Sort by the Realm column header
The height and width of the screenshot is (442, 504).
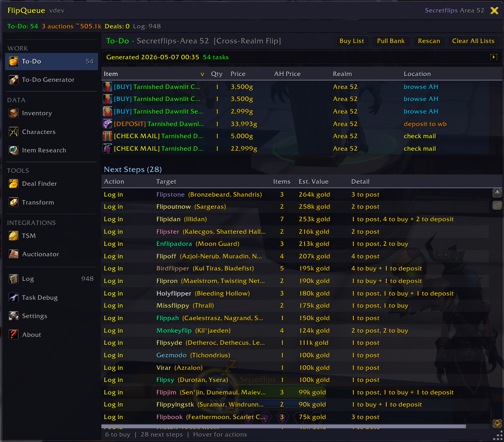point(343,74)
